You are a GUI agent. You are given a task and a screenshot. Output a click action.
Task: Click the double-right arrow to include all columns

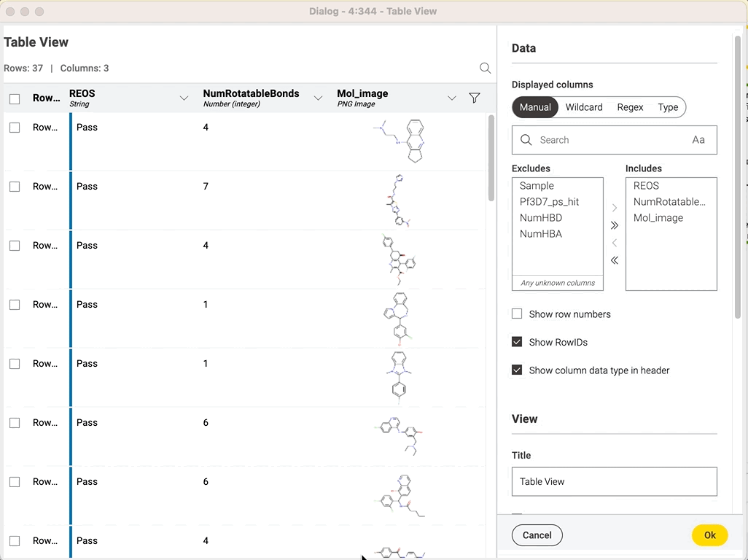pyautogui.click(x=614, y=225)
